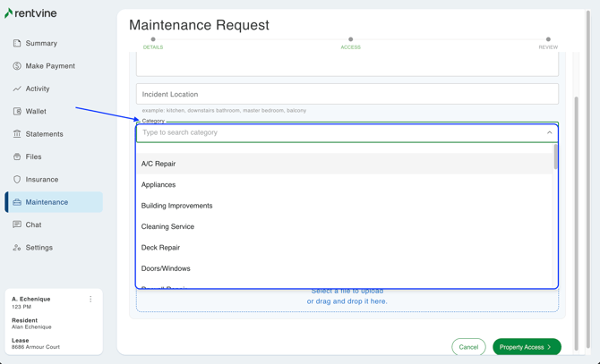Choose Appliances category option

159,185
